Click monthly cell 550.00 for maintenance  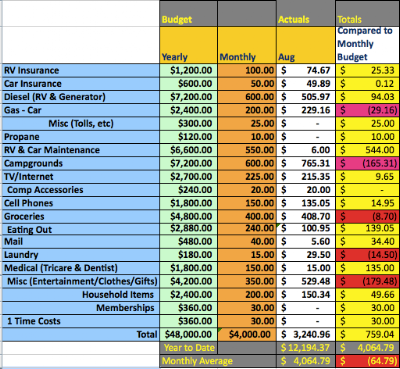click(247, 150)
